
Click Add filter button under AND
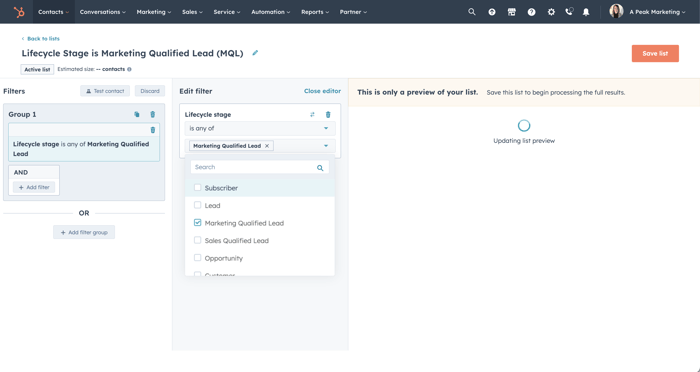pyautogui.click(x=34, y=188)
